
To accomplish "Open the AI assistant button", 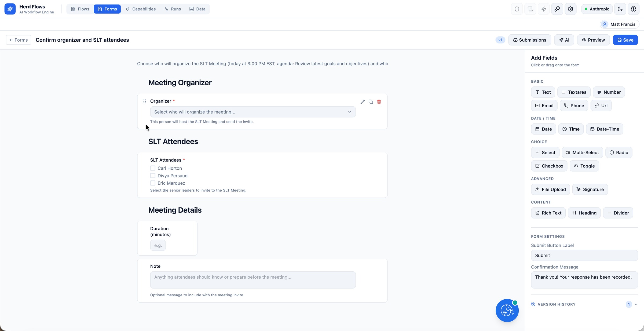I will coord(564,40).
